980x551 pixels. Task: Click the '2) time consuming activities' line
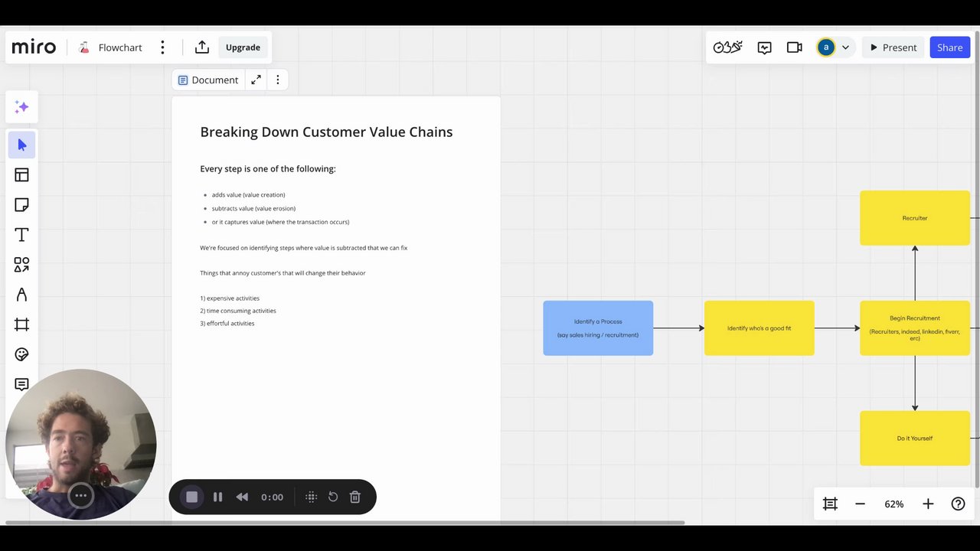click(x=238, y=311)
